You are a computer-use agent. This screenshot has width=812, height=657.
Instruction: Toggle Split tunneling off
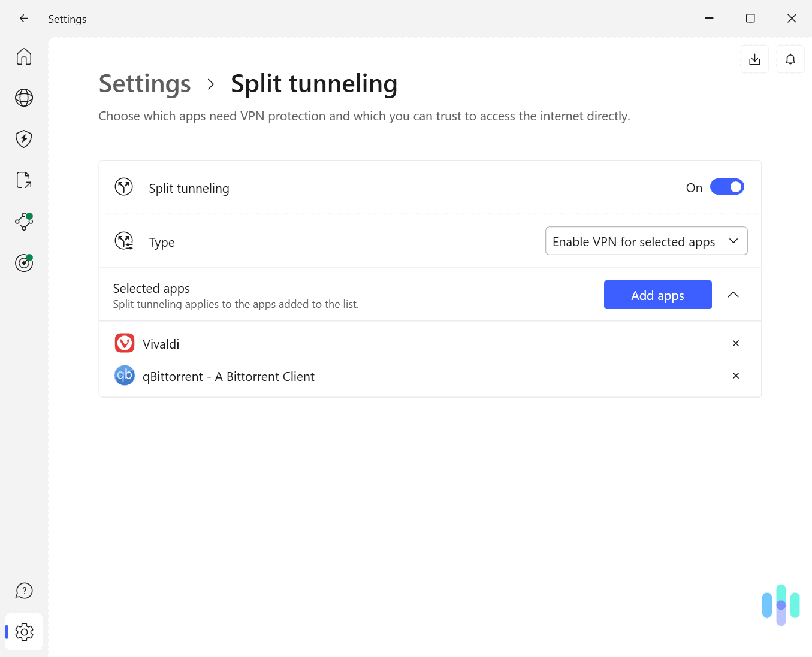[727, 187]
